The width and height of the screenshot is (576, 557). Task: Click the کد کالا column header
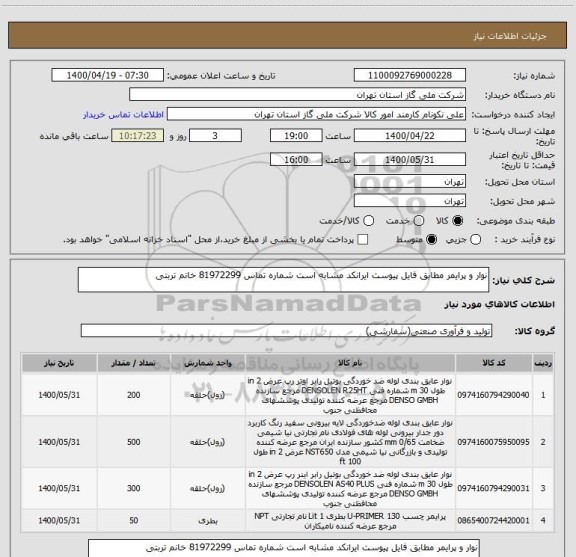pos(494,363)
